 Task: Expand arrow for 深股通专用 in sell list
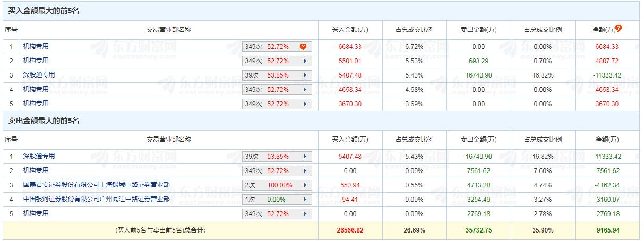click(x=305, y=157)
